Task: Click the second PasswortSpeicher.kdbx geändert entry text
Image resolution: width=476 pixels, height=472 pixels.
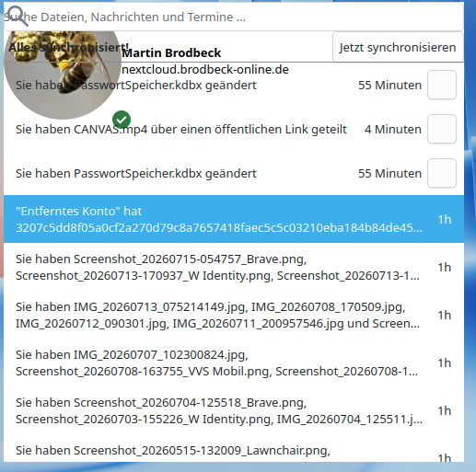Action: point(136,173)
